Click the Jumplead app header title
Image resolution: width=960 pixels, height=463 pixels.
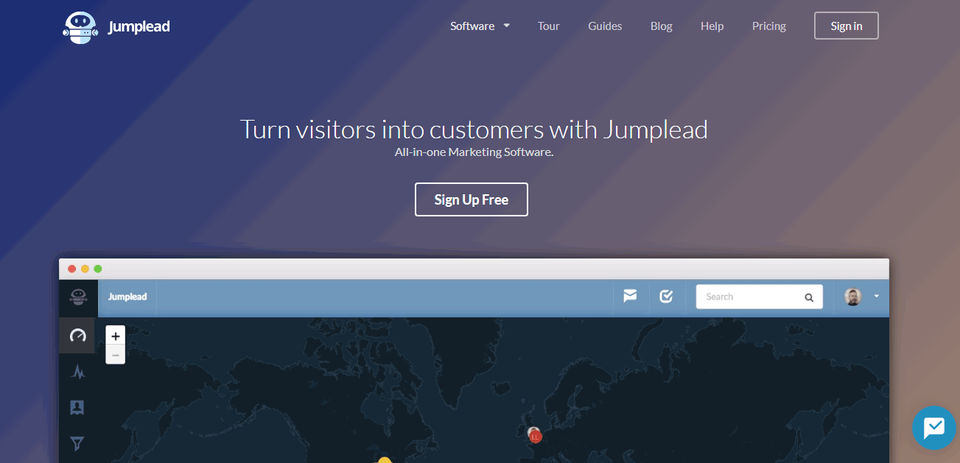(127, 296)
